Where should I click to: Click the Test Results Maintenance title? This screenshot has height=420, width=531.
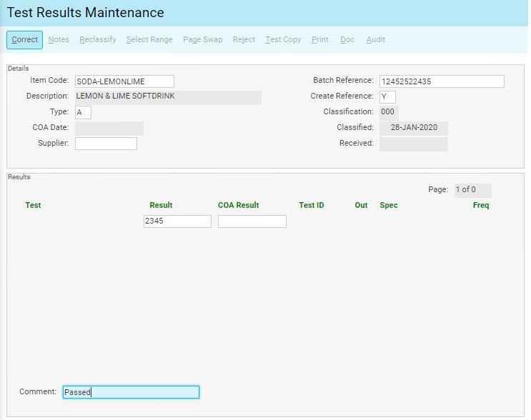pyautogui.click(x=85, y=13)
